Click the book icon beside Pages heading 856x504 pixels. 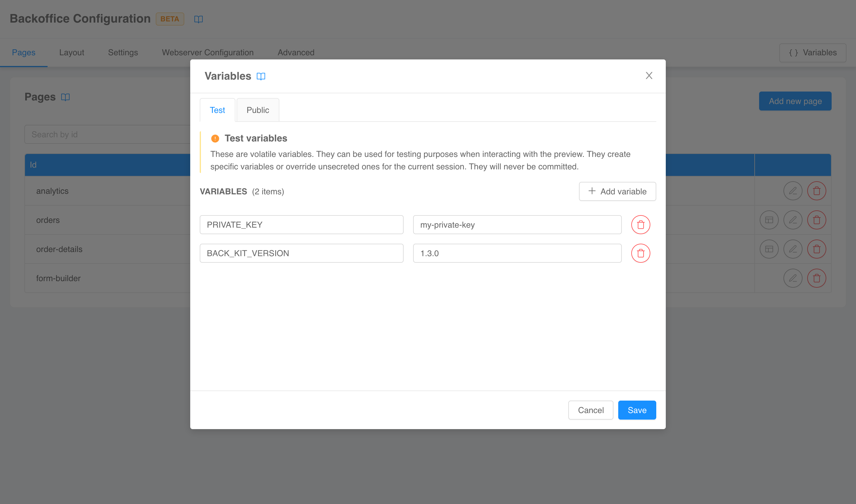[x=65, y=97]
